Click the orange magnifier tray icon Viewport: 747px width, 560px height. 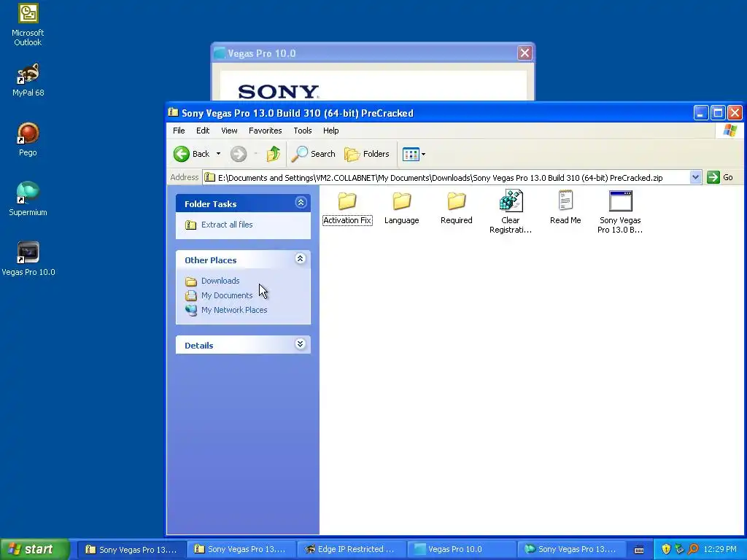(x=693, y=550)
